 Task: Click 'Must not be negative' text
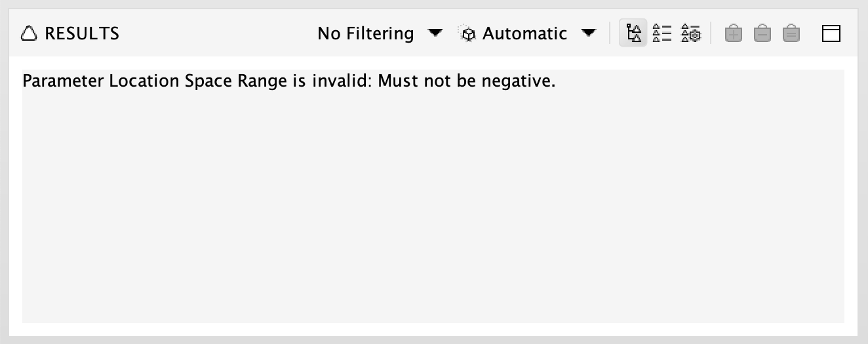(465, 82)
